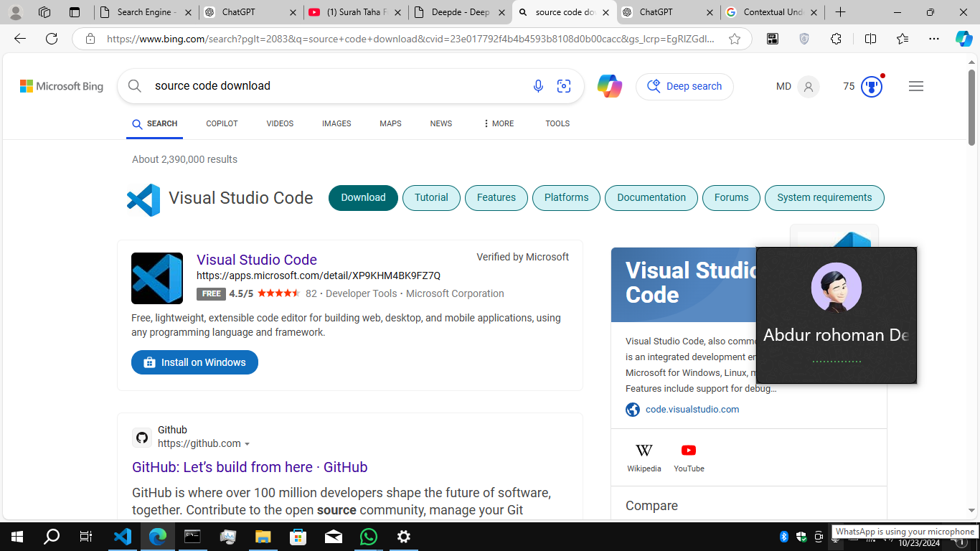Click the tracking prevention shield icon
The height and width of the screenshot is (551, 980).
tap(804, 39)
